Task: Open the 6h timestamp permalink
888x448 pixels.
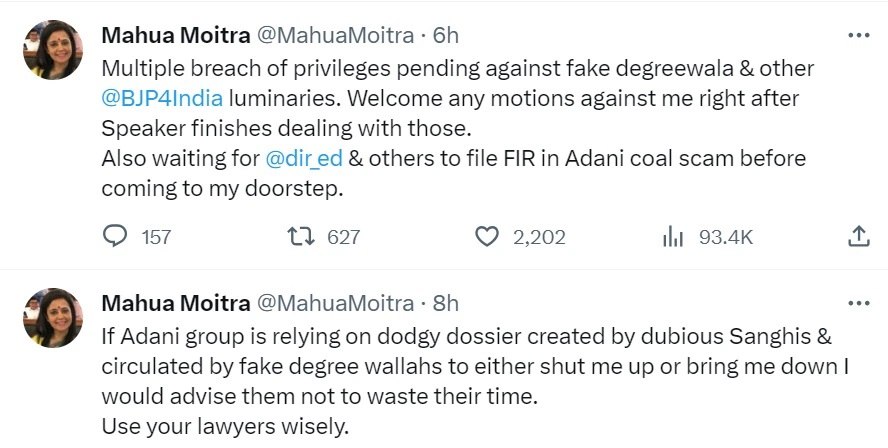Action: [445, 35]
